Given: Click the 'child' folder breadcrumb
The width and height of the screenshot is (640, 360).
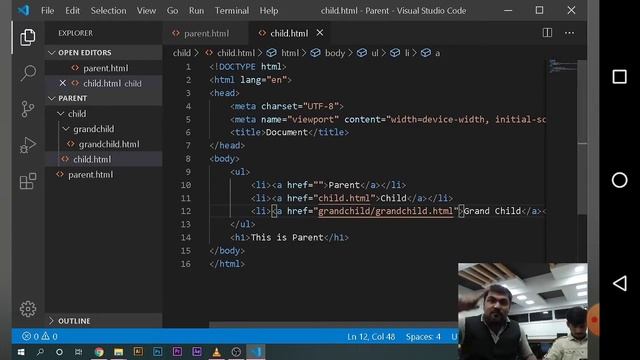Looking at the screenshot, I should (182, 53).
